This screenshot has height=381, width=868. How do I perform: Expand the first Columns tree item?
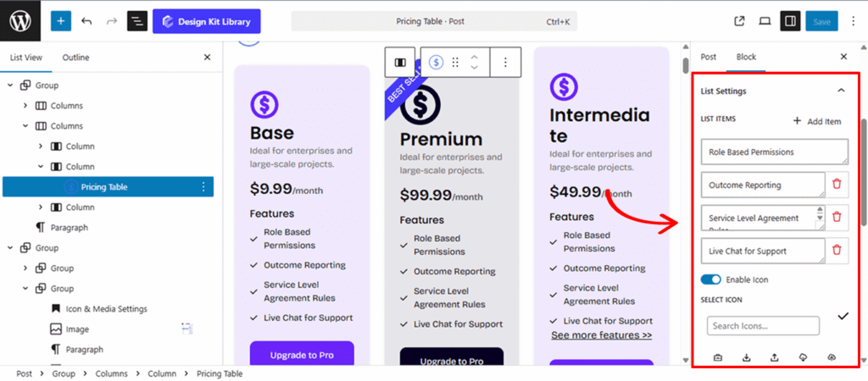coord(25,106)
